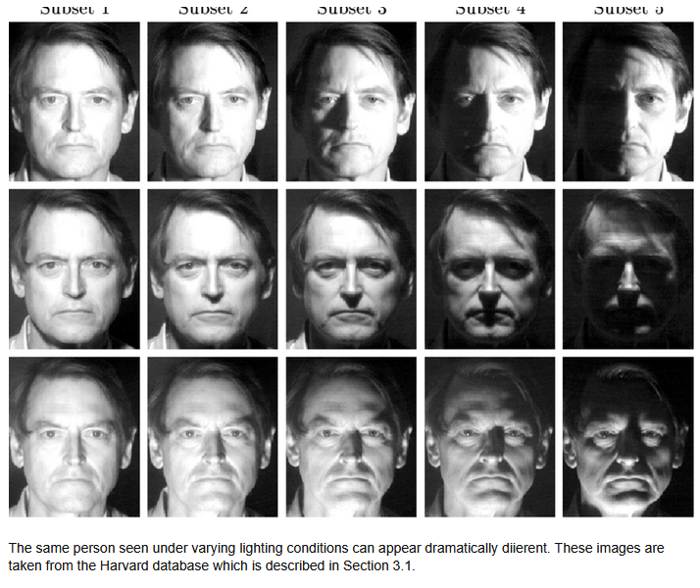Open the darkest Subset 5 middle row image

coord(627,269)
